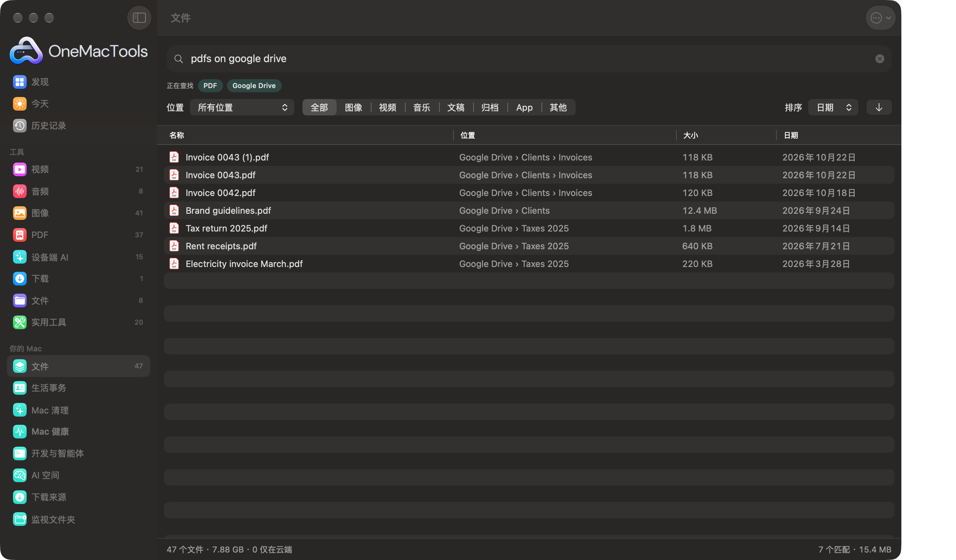Viewport: 956px width, 560px height.
Task: Open the Video (视频) tools
Action: pyautogui.click(x=78, y=169)
